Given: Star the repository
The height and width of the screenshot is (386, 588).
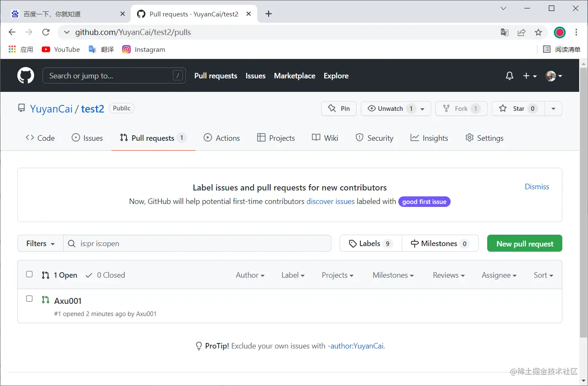Looking at the screenshot, I should (518, 109).
